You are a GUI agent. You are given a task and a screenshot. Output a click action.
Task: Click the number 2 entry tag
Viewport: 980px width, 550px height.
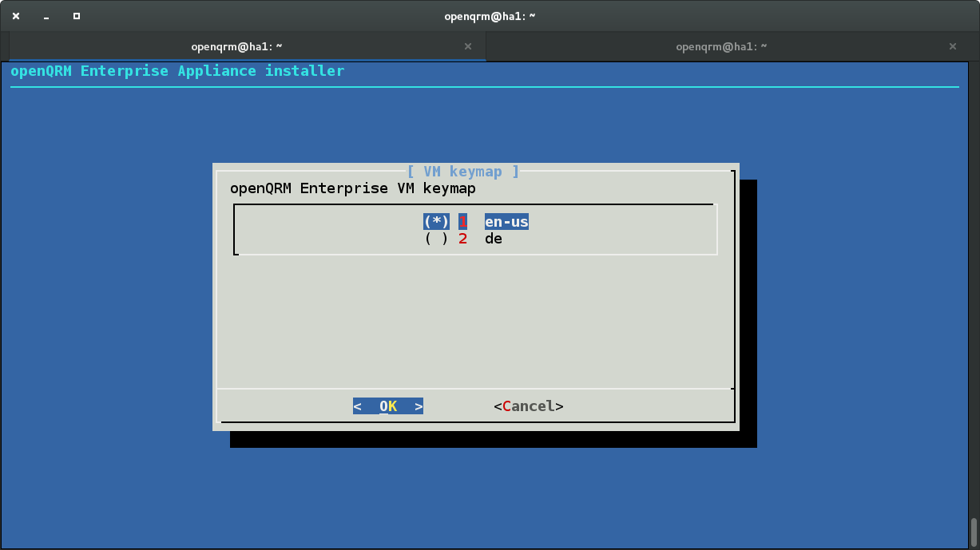tap(462, 239)
